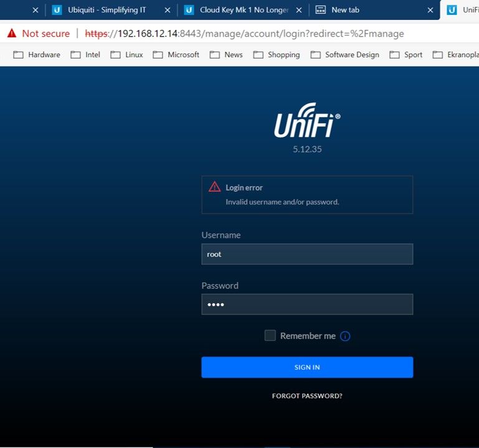The image size is (479, 448).
Task: Open the Microsoft bookmarks folder
Action: coord(176,55)
